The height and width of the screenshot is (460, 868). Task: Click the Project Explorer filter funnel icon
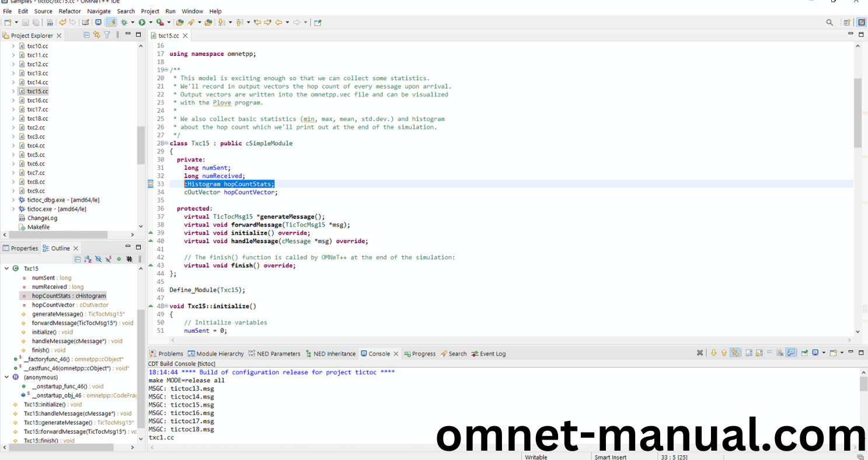coord(107,35)
